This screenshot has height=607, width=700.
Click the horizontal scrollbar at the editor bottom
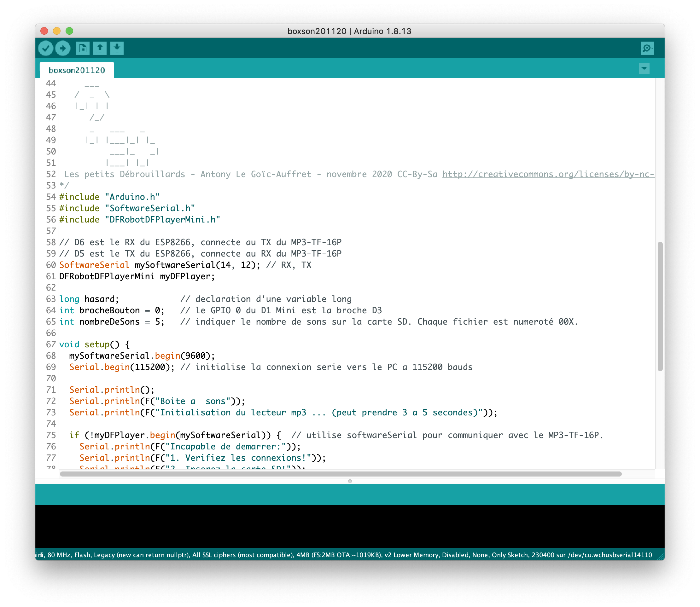tap(340, 474)
